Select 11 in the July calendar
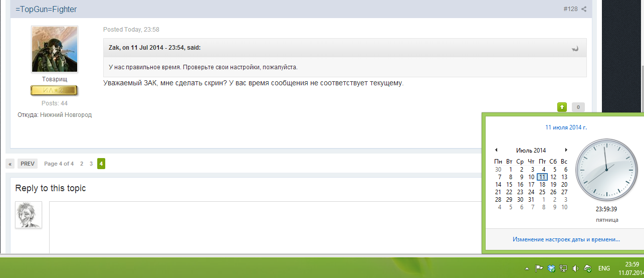 542,177
